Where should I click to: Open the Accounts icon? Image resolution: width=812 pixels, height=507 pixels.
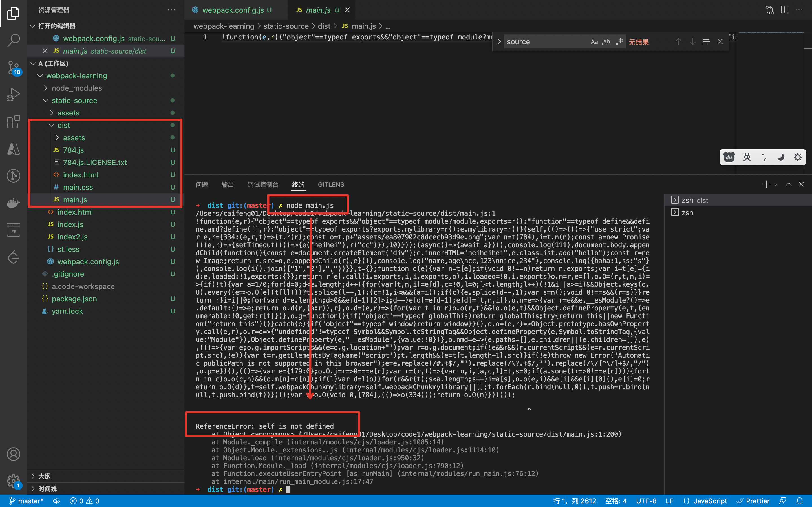tap(14, 454)
